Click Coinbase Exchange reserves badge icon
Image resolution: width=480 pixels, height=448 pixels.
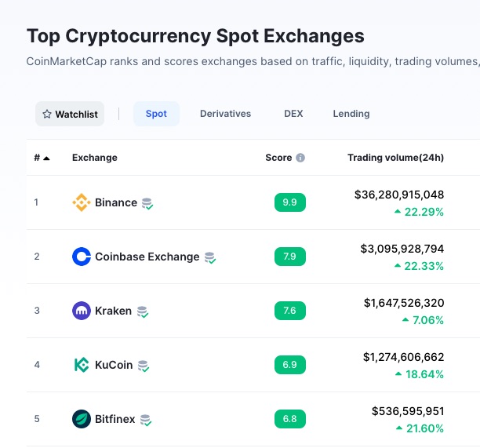(210, 257)
